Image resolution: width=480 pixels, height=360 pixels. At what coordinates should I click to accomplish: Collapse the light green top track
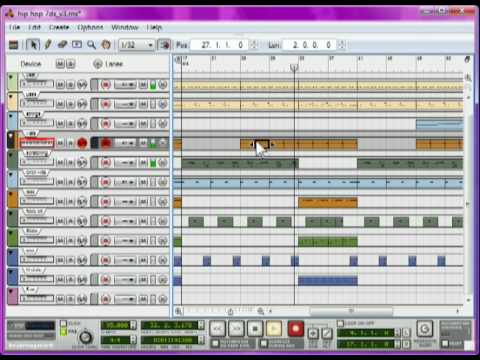[11, 77]
